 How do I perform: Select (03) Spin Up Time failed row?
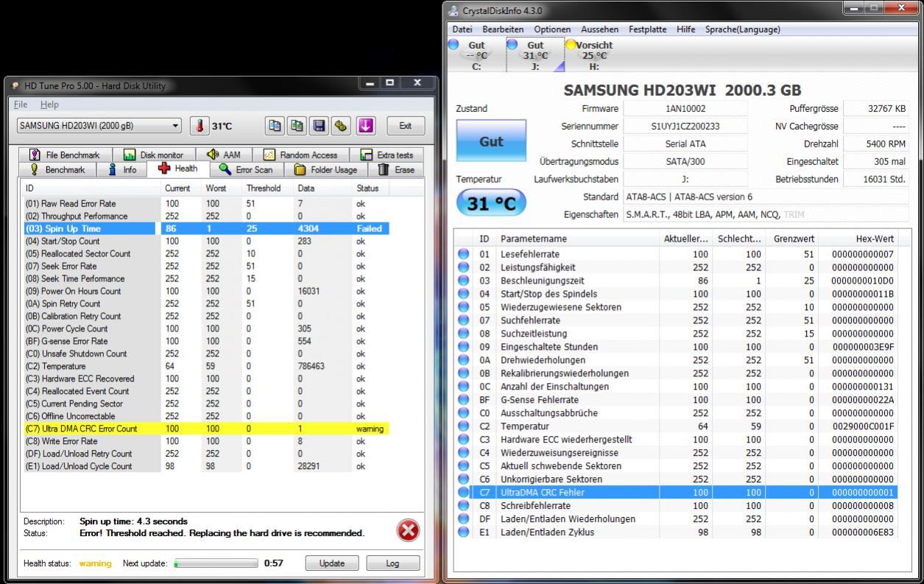coord(206,228)
